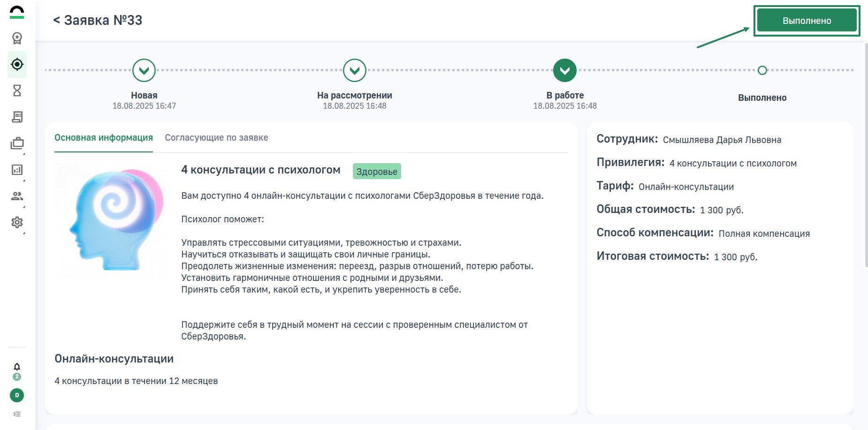Screen dimensions: 868x430
Task: Open notifications bell with badge 2
Action: click(17, 367)
